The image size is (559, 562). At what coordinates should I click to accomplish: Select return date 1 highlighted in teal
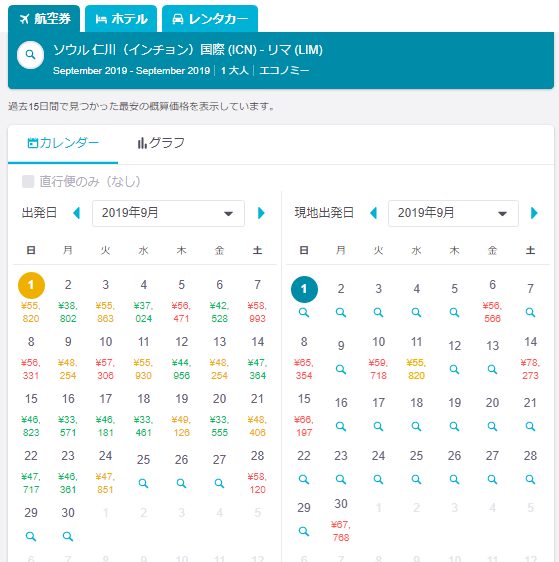[x=304, y=289]
